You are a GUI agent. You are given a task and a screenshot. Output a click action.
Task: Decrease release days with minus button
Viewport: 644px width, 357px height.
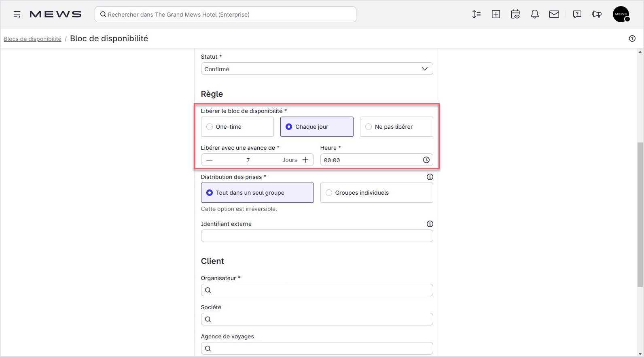pyautogui.click(x=210, y=160)
